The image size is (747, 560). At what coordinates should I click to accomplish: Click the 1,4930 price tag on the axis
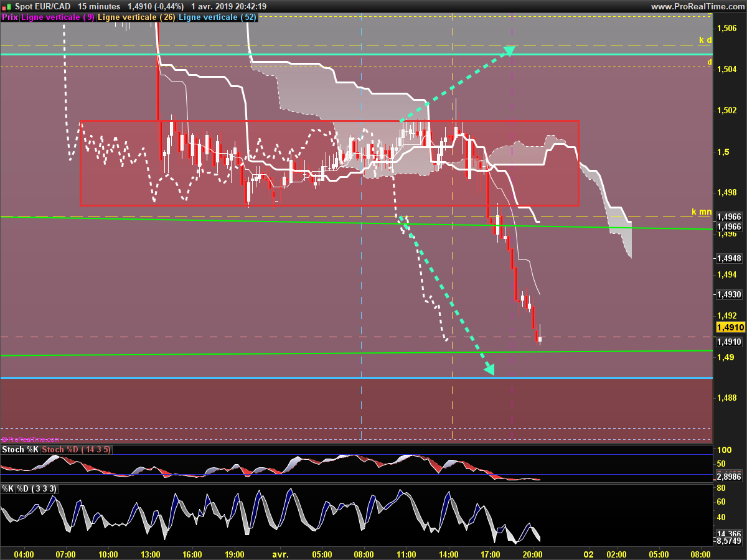tap(729, 294)
